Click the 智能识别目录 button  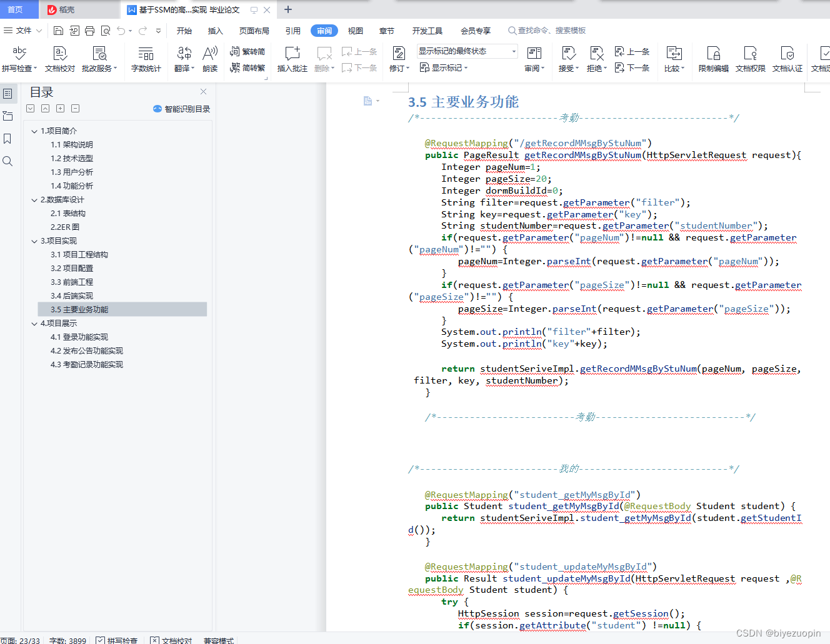pyautogui.click(x=181, y=109)
